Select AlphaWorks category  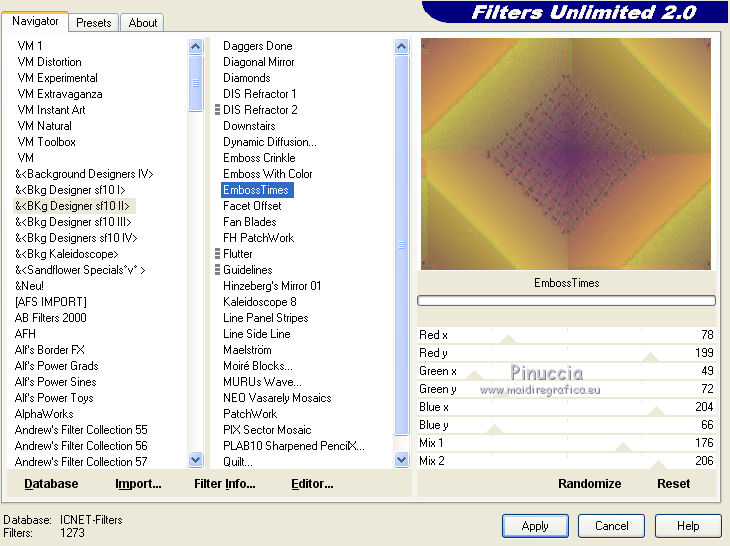tap(44, 414)
